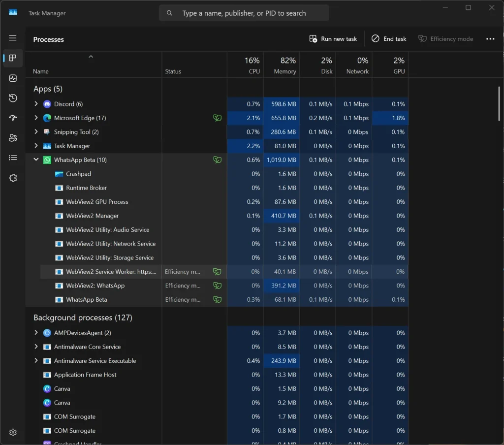Expand the Microsoft Edge (17) group

coord(36,118)
